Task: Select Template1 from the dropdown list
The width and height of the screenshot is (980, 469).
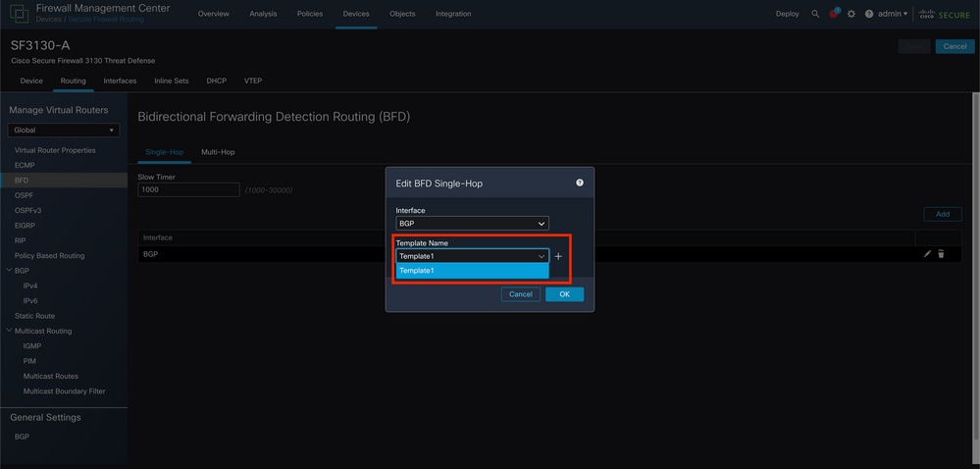Action: [473, 271]
